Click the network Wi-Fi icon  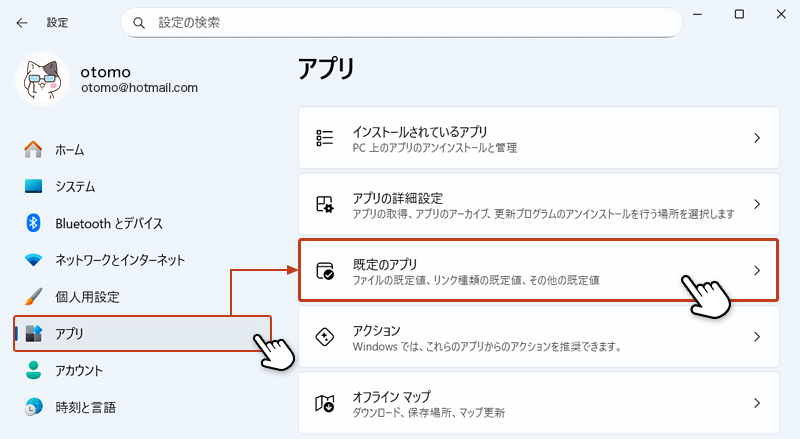pyautogui.click(x=33, y=260)
